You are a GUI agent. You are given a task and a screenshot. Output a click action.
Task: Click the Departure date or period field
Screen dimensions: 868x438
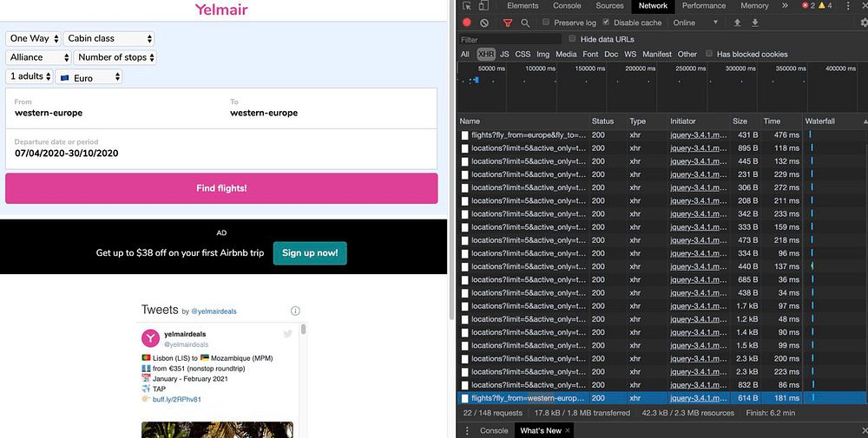[221, 149]
